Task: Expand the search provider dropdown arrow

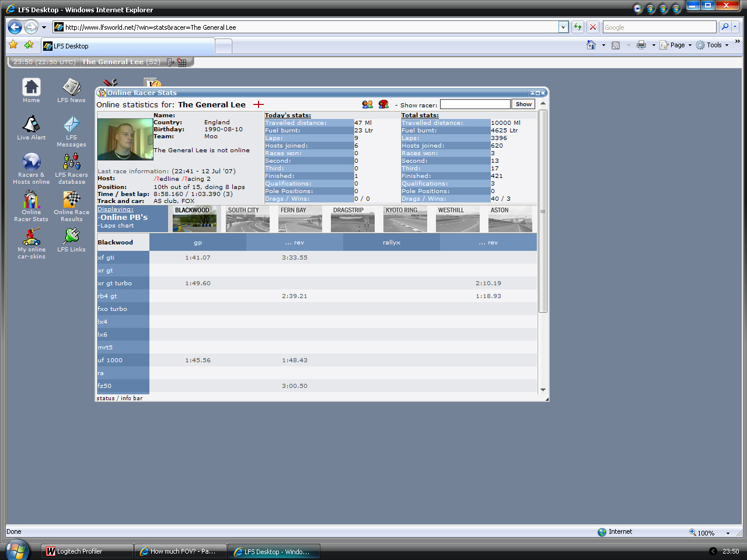Action: (735, 27)
